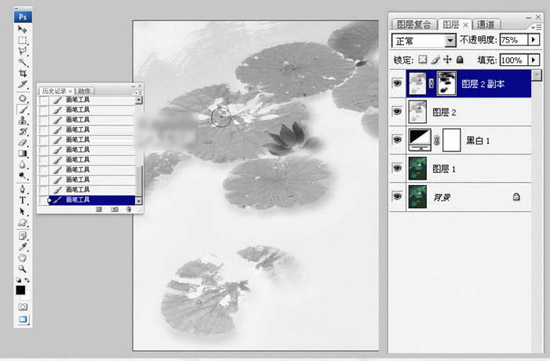550x361 pixels.
Task: Click the 75% opacity field
Action: tap(514, 40)
